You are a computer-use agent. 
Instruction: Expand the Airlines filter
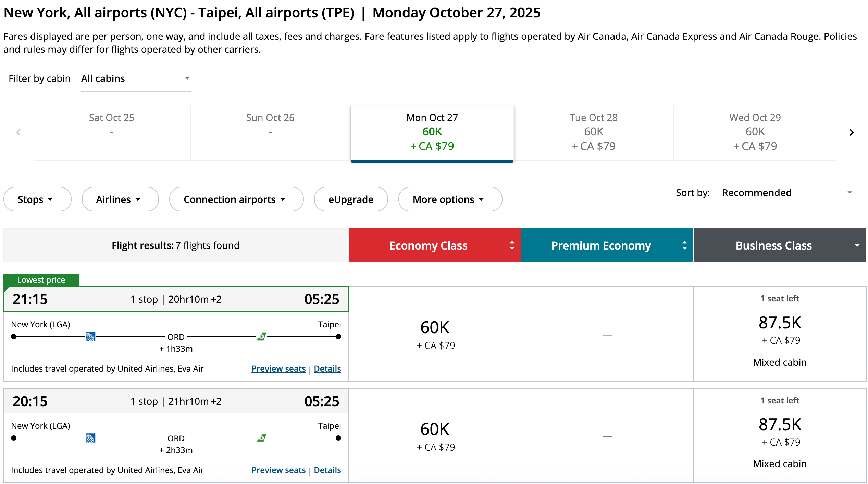point(120,199)
